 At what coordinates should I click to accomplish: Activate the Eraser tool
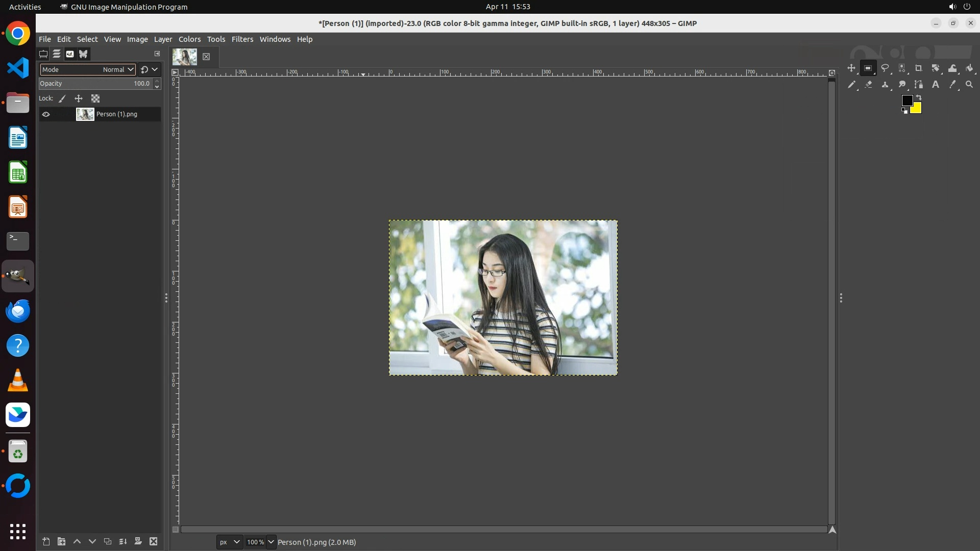click(868, 85)
